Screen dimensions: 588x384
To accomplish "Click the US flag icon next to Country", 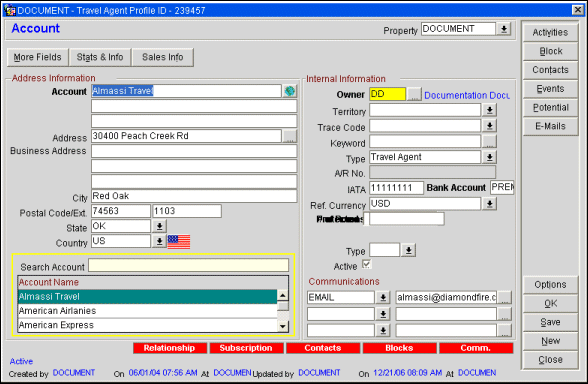I will tap(178, 242).
